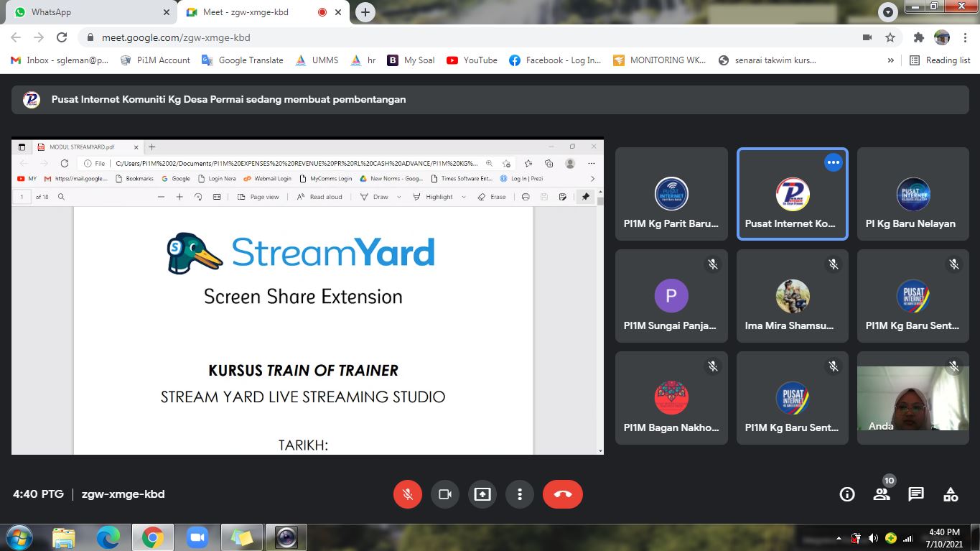Viewport: 980px width, 551px height.
Task: Switch to the WhatsApp browser tab
Action: 86,12
